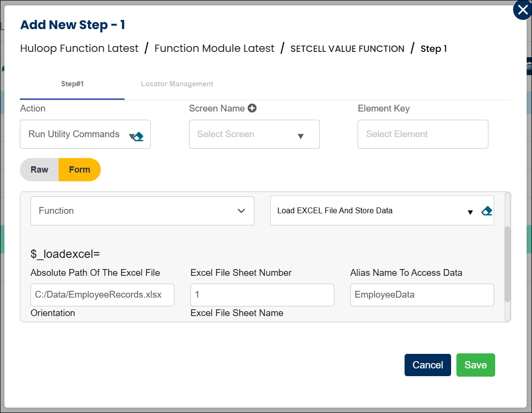The image size is (532, 413).
Task: Click the Alias Name To Access Data field
Action: coord(422,295)
